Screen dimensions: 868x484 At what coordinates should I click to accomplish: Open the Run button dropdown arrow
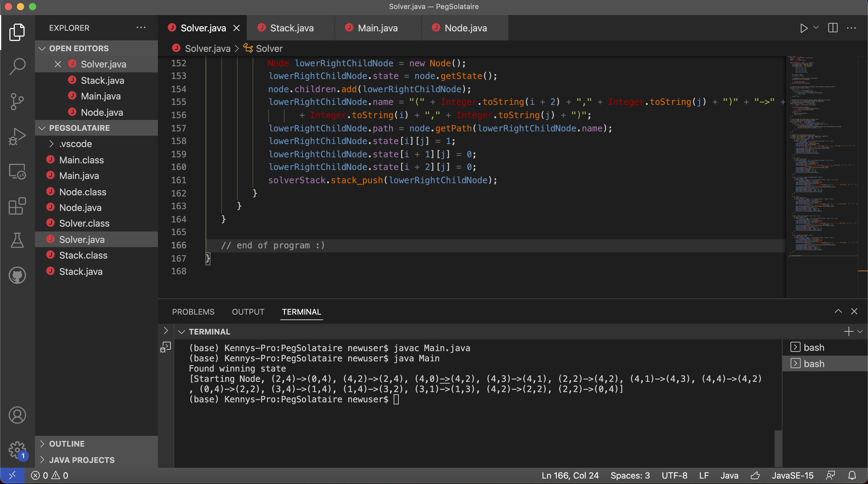[x=816, y=28]
